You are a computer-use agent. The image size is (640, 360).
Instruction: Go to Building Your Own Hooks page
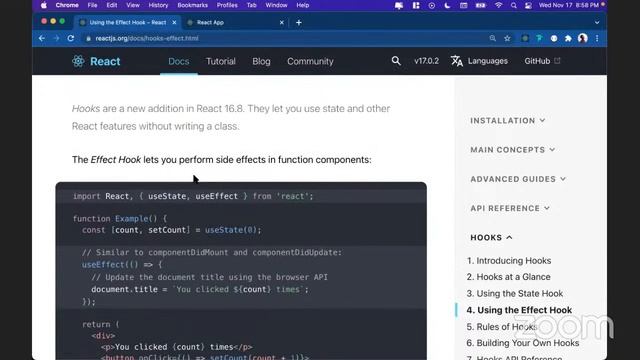tap(523, 343)
